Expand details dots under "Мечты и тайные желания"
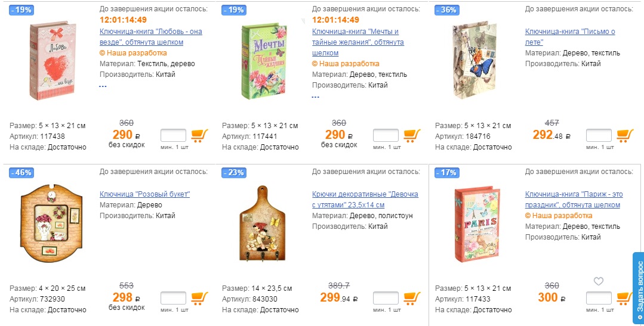 (x=316, y=96)
